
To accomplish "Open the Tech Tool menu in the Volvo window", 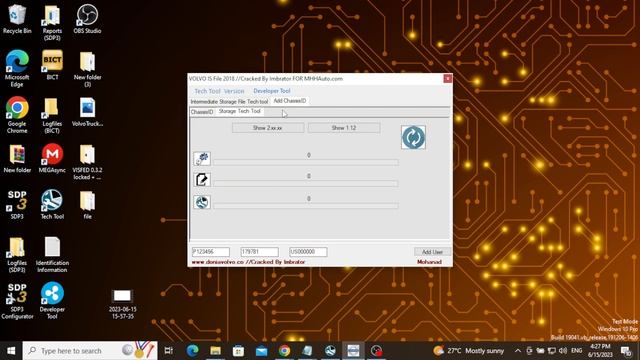I will (x=207, y=91).
